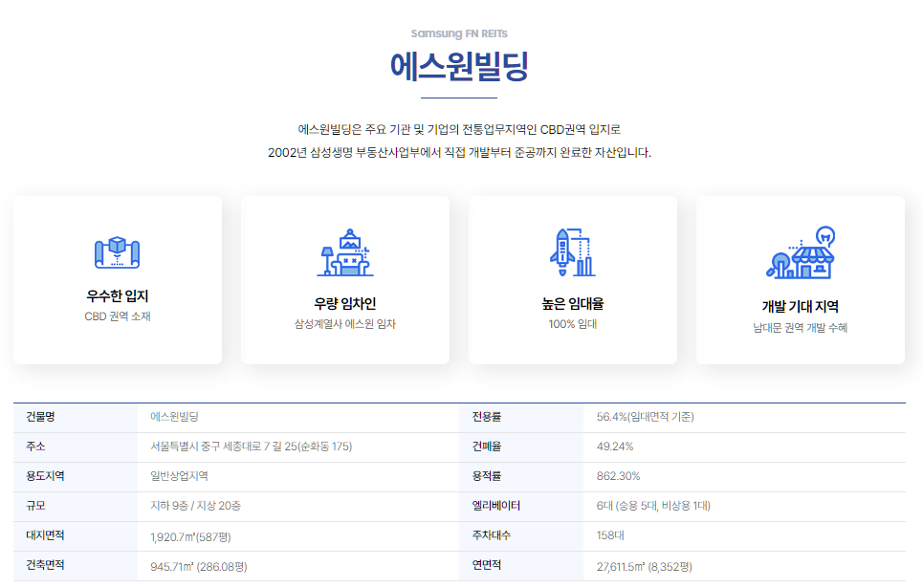
Task: Click the 945.71㎡ (286.08평) value
Action: [x=199, y=567]
